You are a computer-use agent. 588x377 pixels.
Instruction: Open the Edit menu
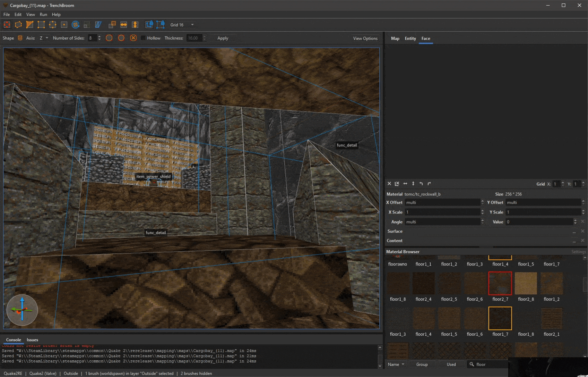18,15
